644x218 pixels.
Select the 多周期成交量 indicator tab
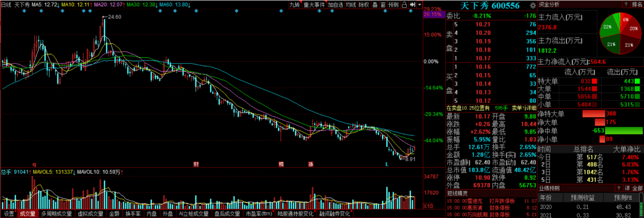[55, 214]
